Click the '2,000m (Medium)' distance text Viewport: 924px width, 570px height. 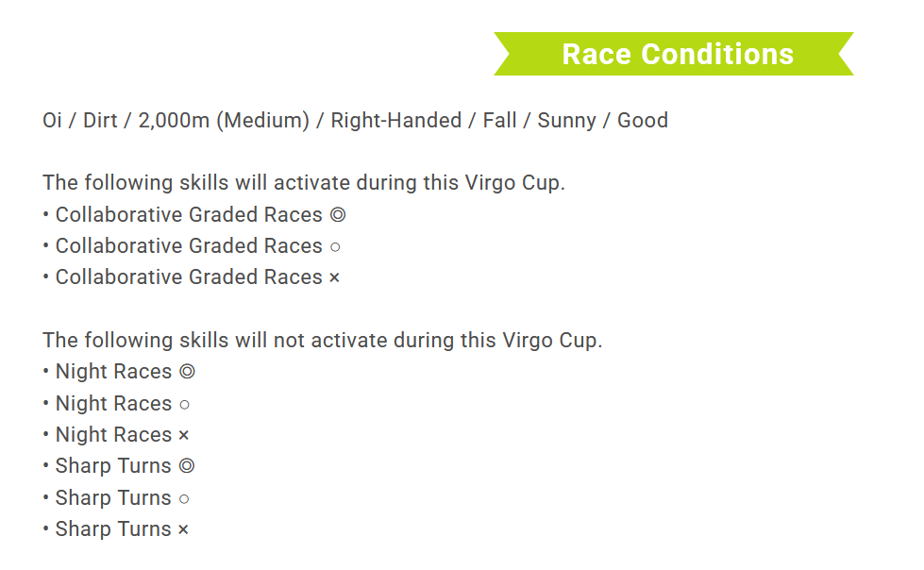pos(224,120)
